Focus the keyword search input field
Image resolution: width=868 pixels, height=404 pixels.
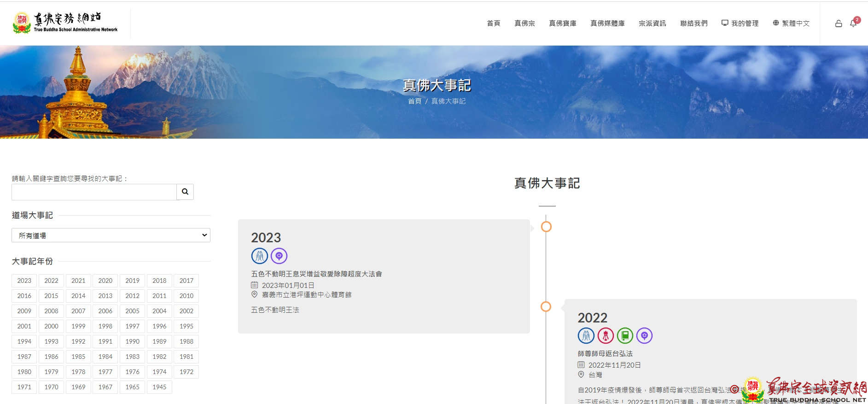pos(94,192)
